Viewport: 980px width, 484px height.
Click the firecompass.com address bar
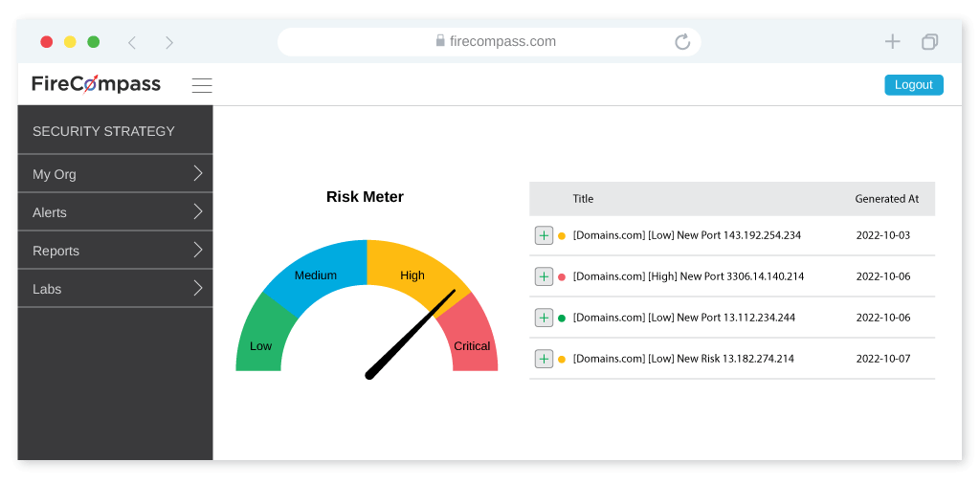click(489, 42)
